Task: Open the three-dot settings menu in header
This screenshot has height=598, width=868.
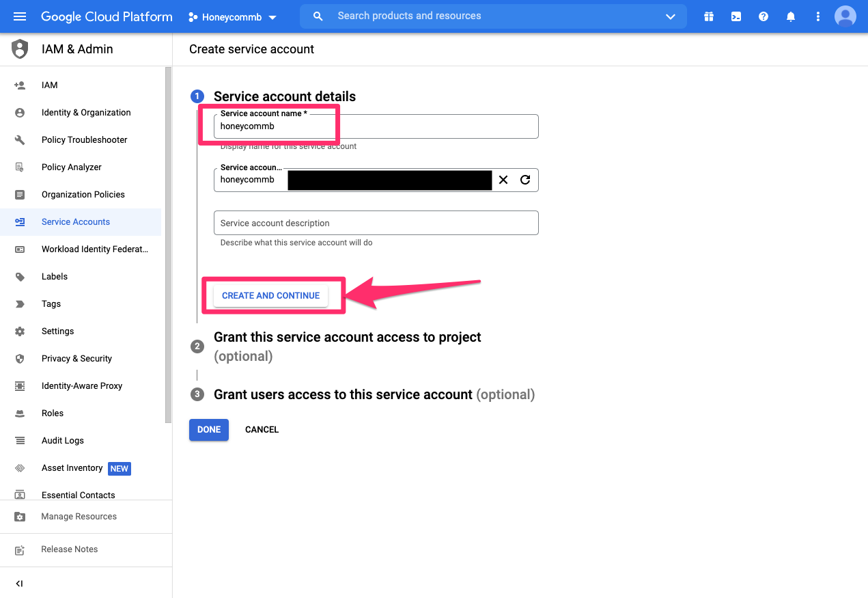Action: 818,16
